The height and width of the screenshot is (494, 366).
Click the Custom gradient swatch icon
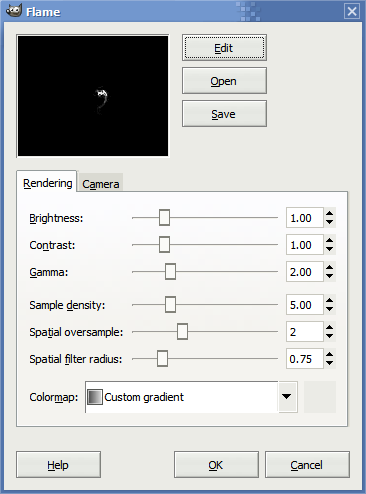95,397
